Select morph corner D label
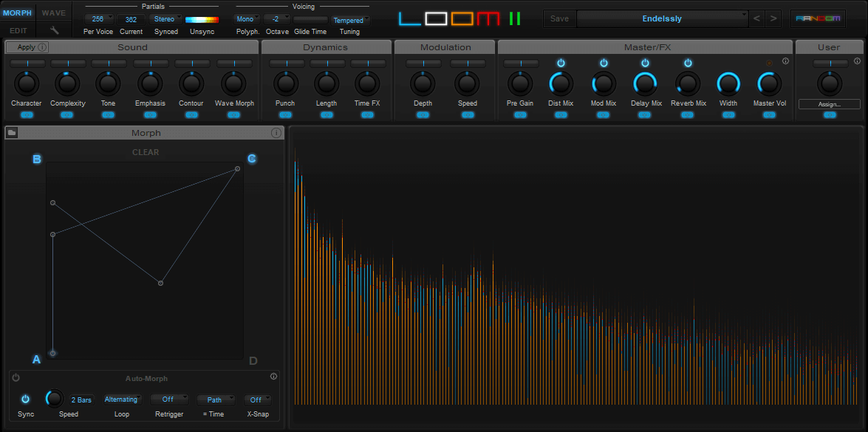 (x=253, y=360)
